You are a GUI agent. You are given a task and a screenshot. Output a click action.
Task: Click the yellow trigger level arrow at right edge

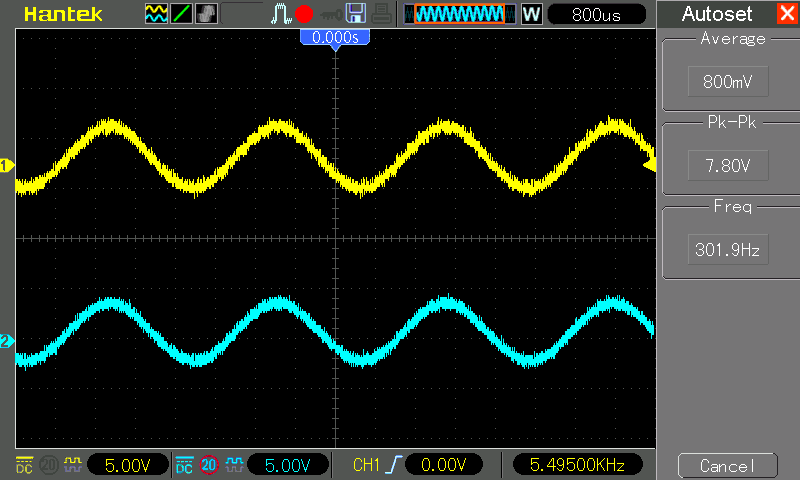[x=649, y=165]
